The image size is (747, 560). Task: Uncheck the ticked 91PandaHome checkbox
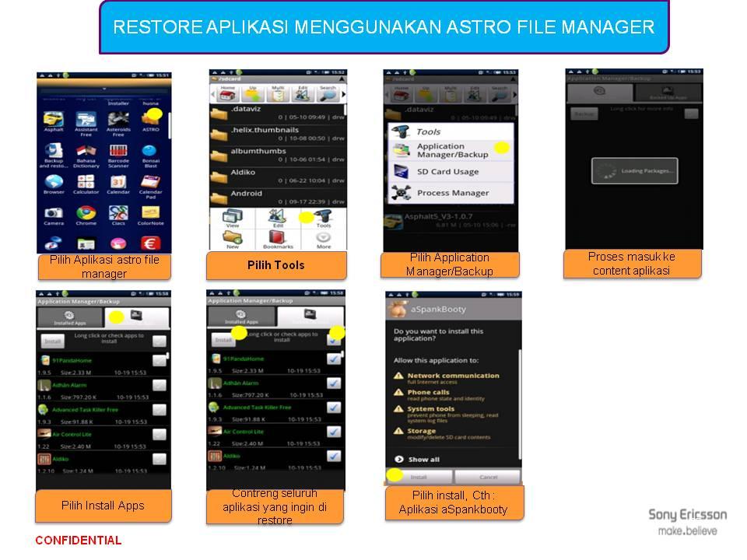[x=334, y=359]
